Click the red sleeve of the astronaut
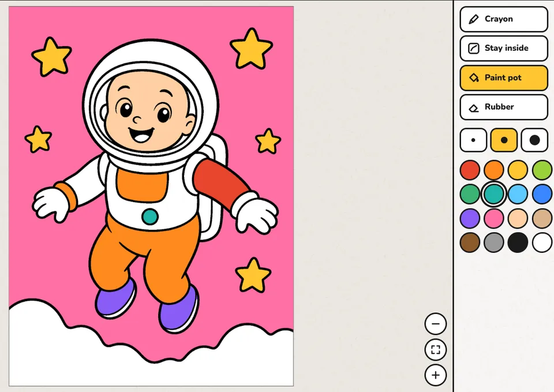 [221, 183]
